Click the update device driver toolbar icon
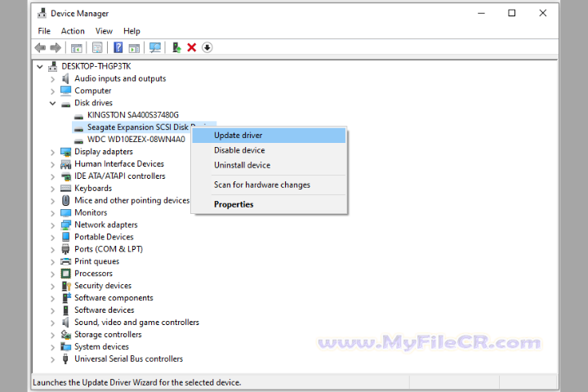Screen dimensions: 588x392 (x=176, y=47)
